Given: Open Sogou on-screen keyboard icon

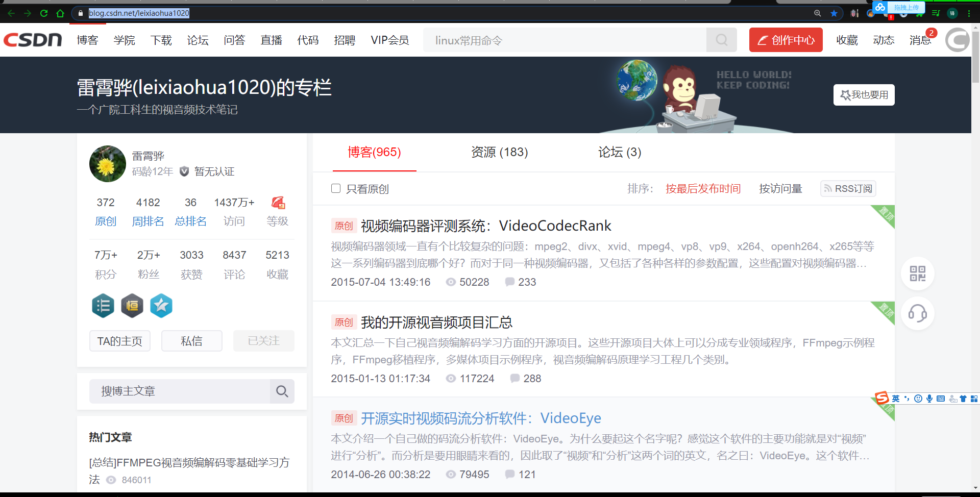Looking at the screenshot, I should point(941,399).
